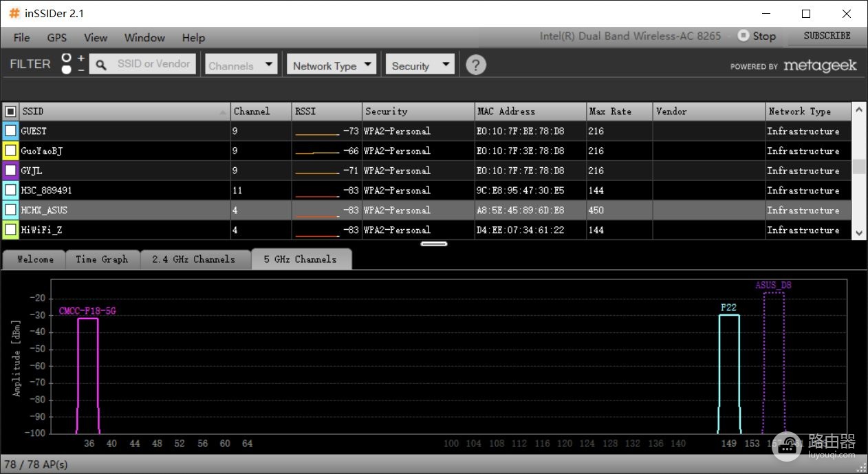868x474 pixels.
Task: Select the lower filled filter radio circle
Action: click(67, 69)
